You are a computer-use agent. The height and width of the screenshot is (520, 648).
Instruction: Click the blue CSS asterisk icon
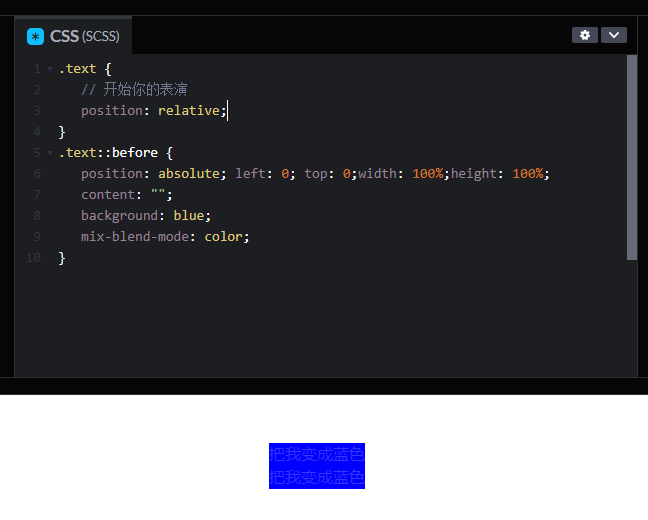point(36,36)
